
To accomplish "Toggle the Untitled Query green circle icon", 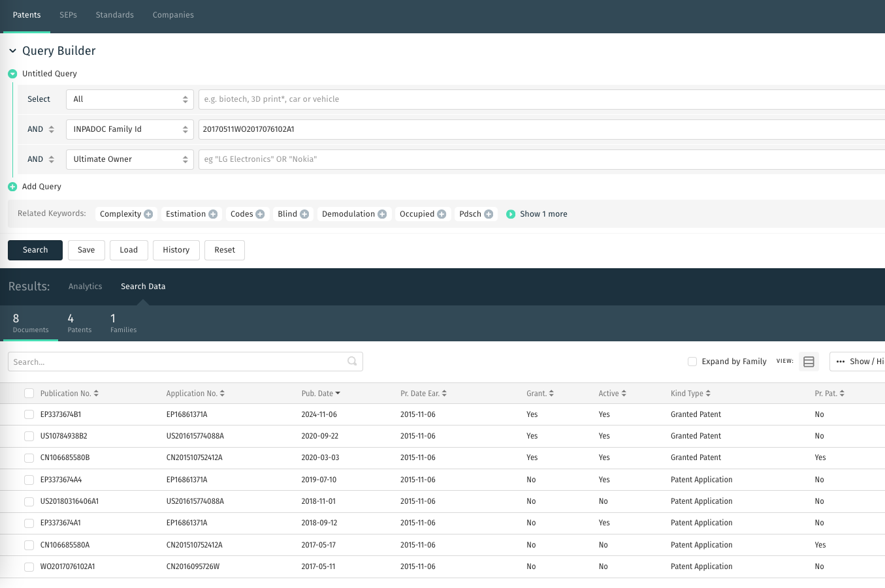I will [x=12, y=74].
